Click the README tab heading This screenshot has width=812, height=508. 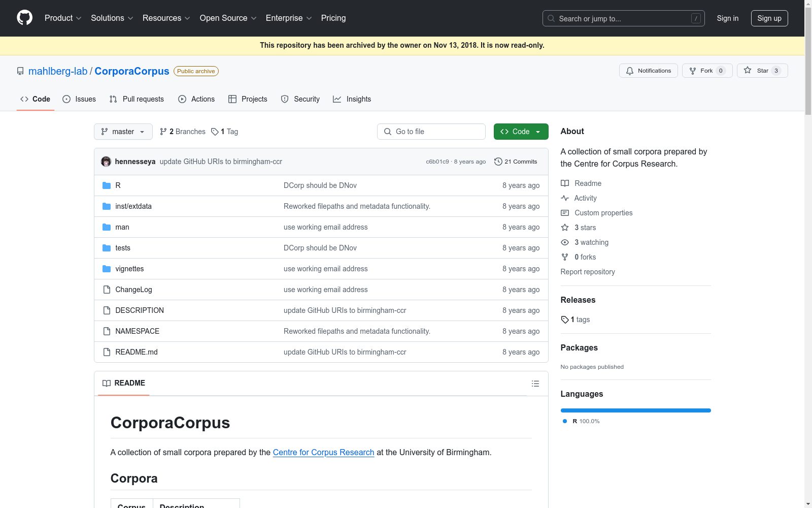point(124,383)
